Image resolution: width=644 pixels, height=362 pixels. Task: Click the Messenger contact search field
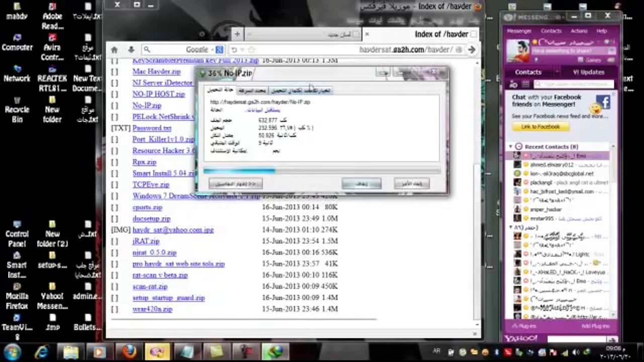pyautogui.click(x=574, y=84)
